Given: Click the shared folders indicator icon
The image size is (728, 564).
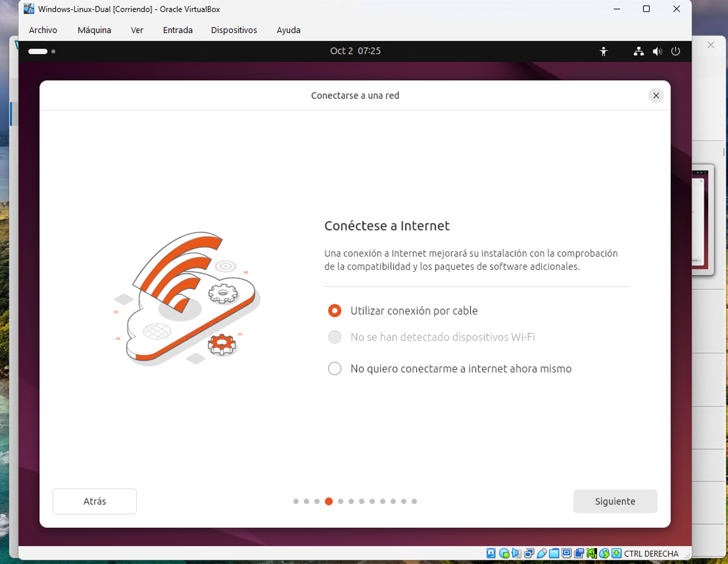Looking at the screenshot, I should coord(554,553).
